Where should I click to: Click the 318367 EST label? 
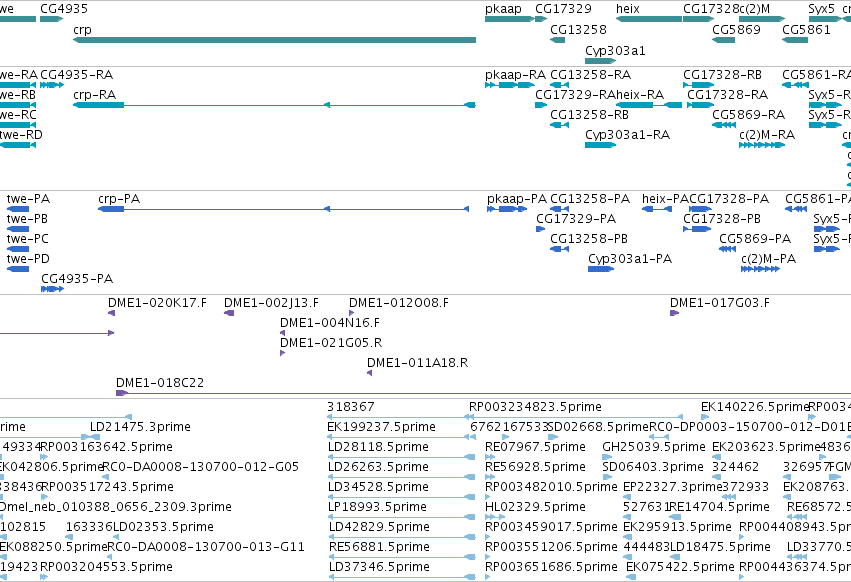tap(351, 407)
